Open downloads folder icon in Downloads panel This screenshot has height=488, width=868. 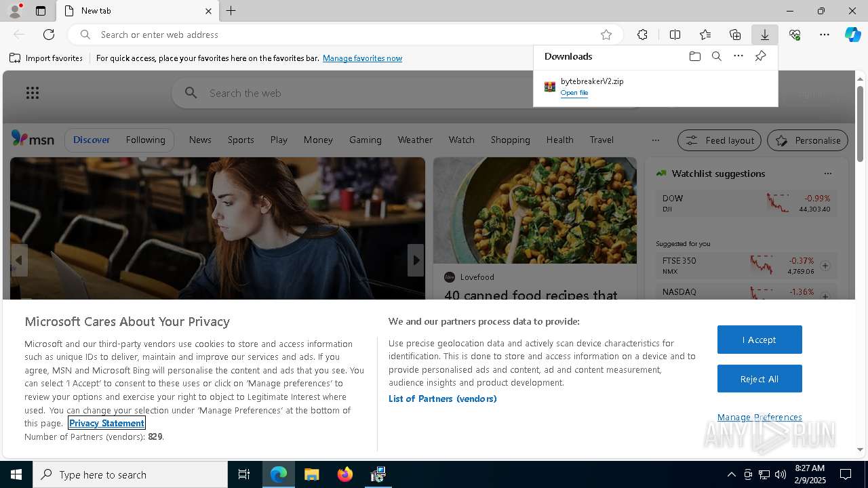(694, 56)
